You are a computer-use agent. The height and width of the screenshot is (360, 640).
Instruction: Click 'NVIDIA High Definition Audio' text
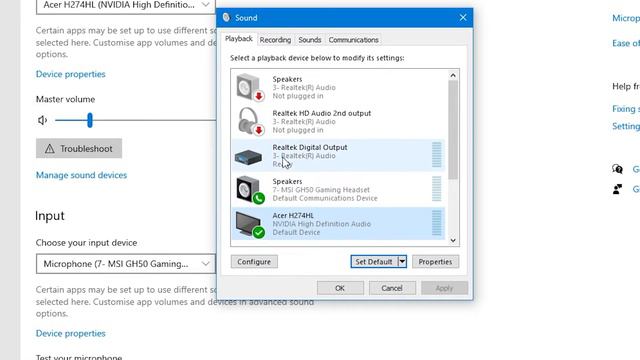coord(322,224)
